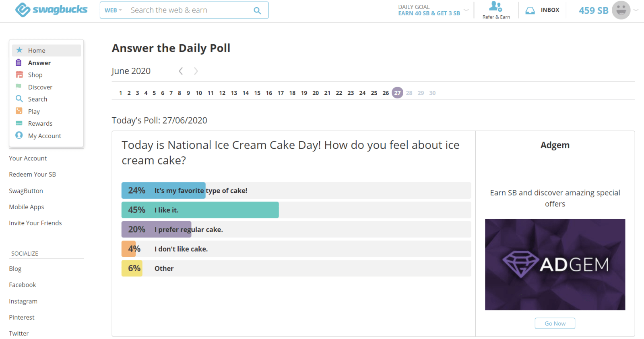Go to previous month arrow
Screen dimensions: 644x339
tap(181, 71)
